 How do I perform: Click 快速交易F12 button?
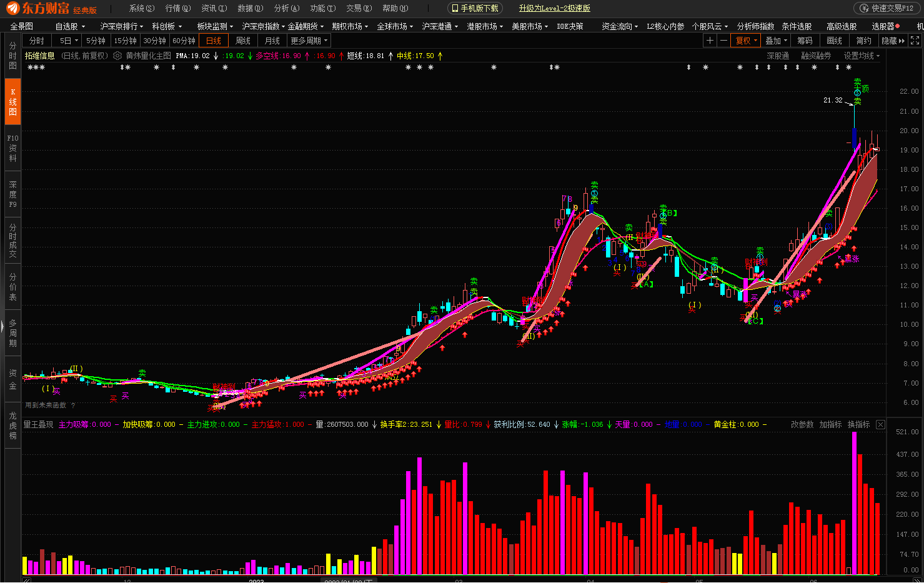(887, 8)
